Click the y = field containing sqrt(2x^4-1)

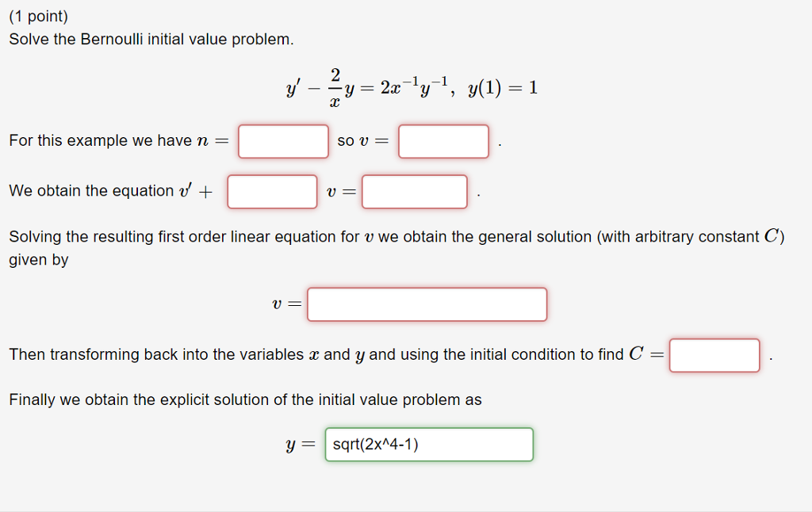[x=429, y=445]
